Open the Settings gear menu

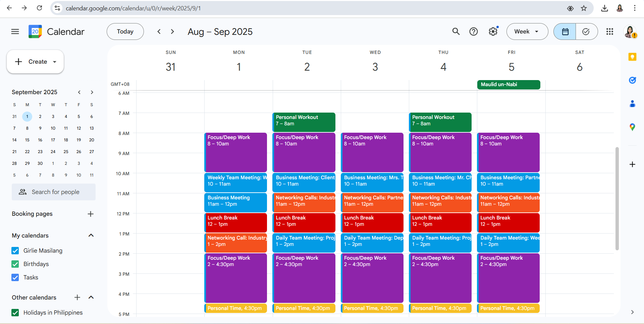click(493, 31)
